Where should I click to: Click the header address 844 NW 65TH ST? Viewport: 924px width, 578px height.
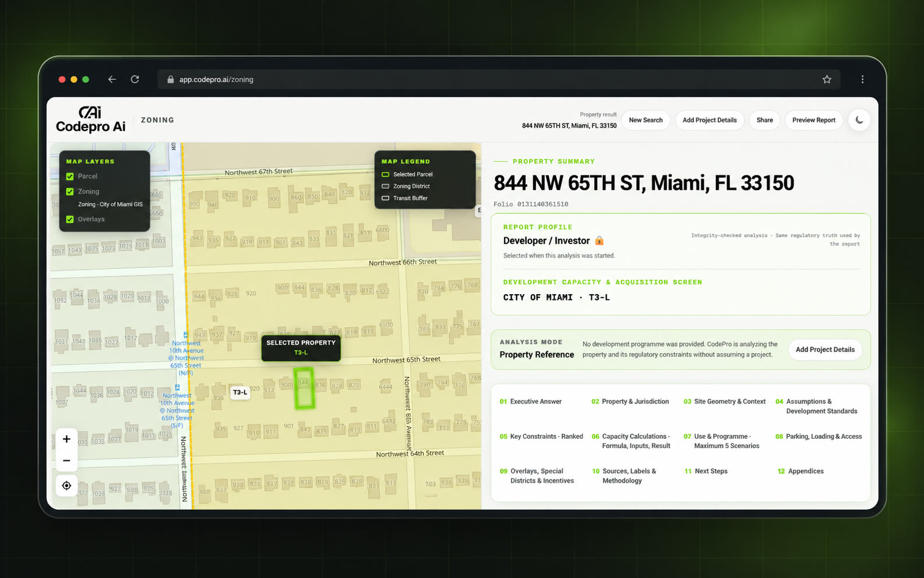click(569, 126)
